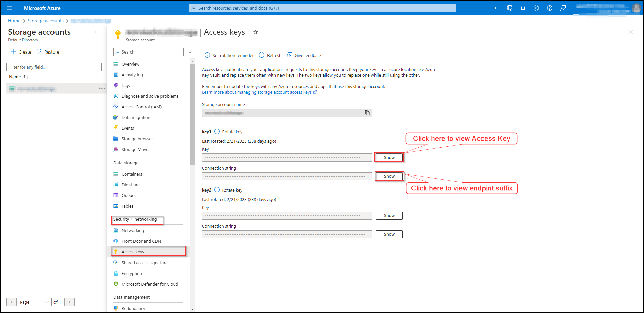The height and width of the screenshot is (313, 644).
Task: Refresh the Access keys page
Action: click(x=270, y=55)
